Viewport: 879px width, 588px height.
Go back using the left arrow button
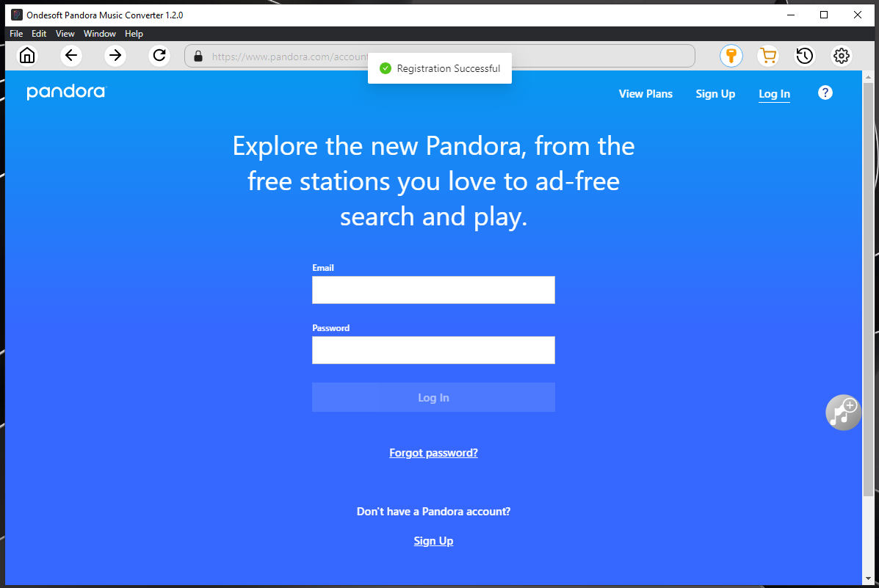[71, 56]
